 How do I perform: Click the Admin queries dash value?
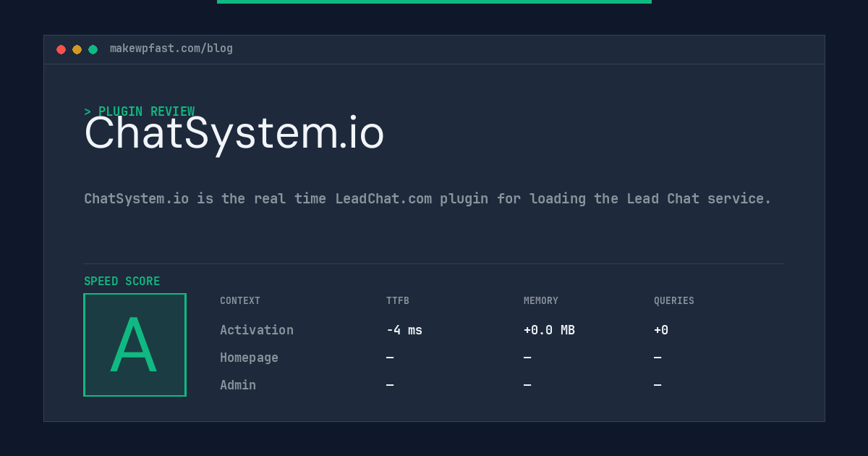pos(658,385)
